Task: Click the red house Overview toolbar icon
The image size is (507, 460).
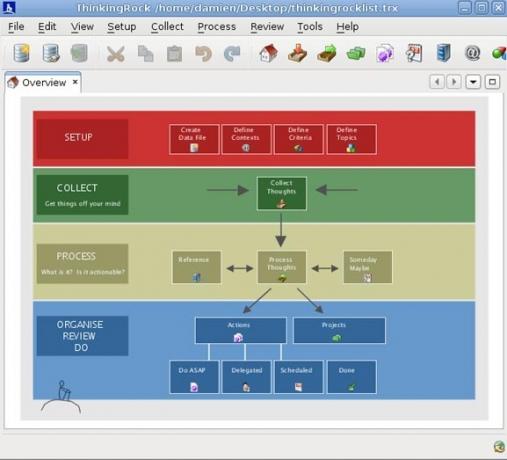Action: (269, 53)
